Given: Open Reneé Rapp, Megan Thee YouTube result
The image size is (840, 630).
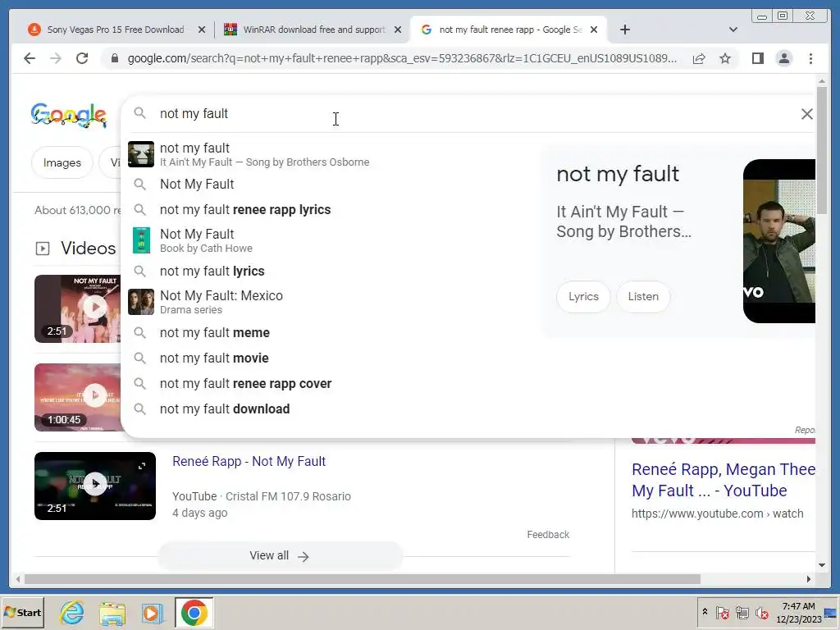Looking at the screenshot, I should tap(724, 480).
